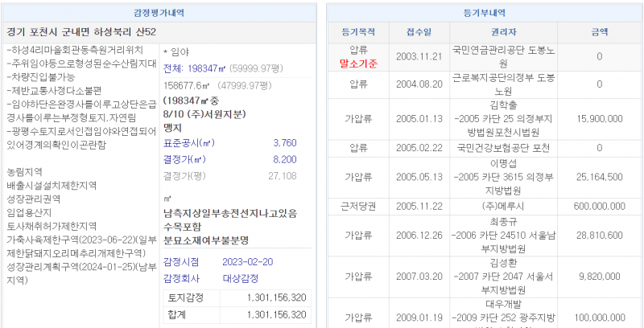
Task: Click the 권리자 column header
Action: 503,32
